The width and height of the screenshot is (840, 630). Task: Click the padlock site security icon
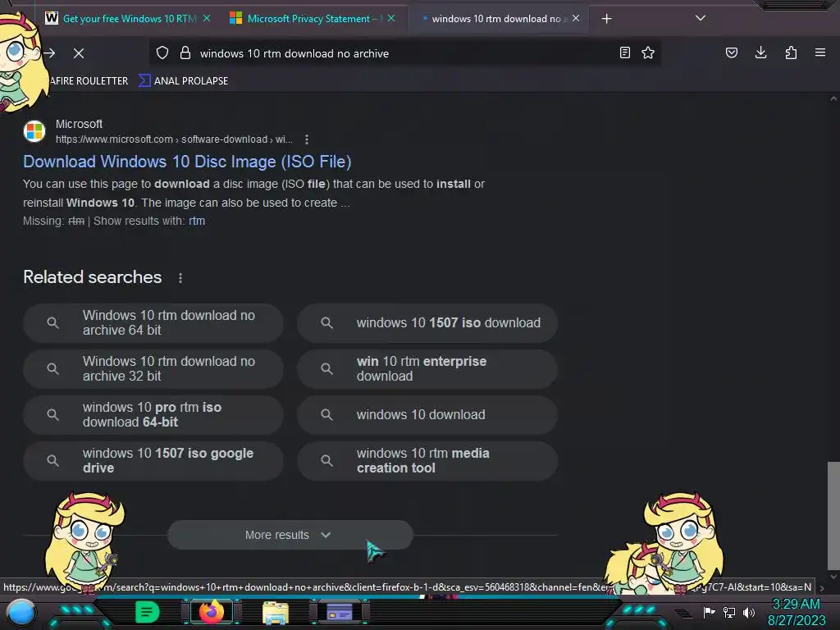coord(185,53)
